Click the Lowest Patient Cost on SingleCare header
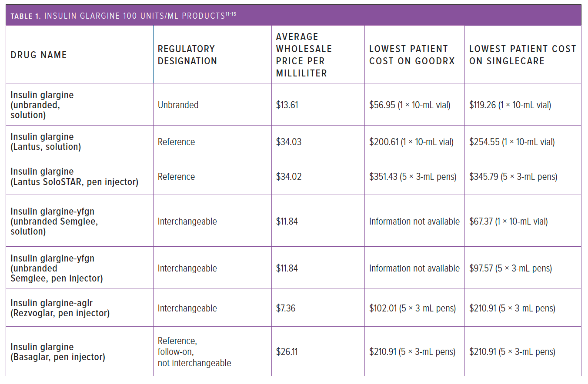The width and height of the screenshot is (588, 384). pos(523,55)
